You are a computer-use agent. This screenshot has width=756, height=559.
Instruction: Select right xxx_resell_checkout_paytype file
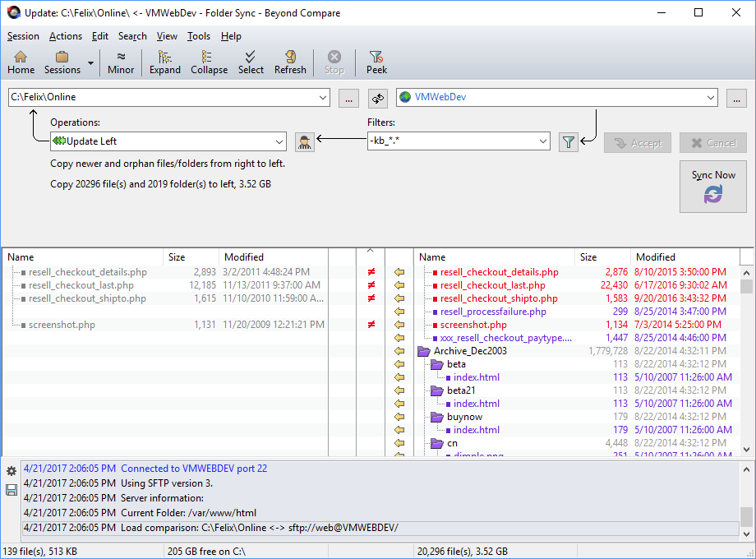pos(505,338)
